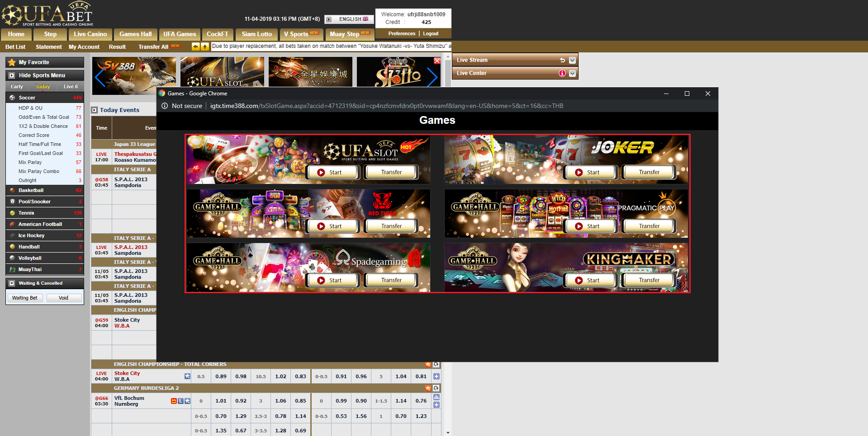Screen dimensions: 868x436
Task: Collapse the Soccer category in sports menu
Action: click(x=45, y=98)
